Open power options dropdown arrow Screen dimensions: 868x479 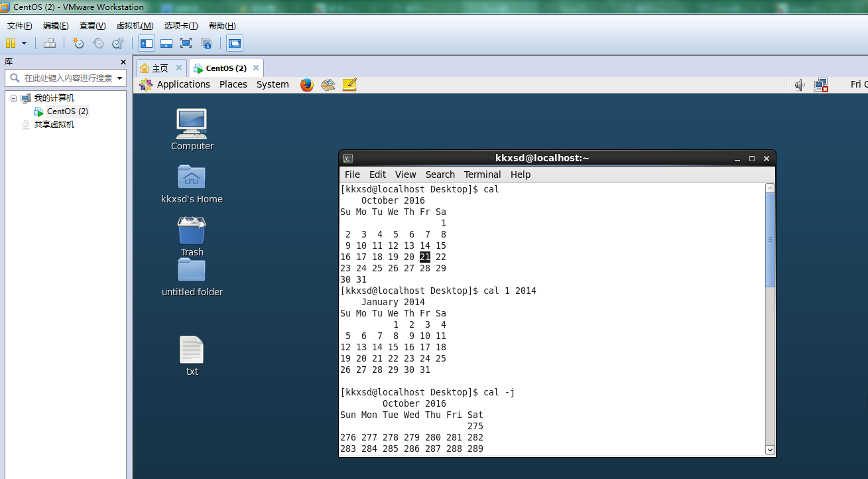[x=25, y=43]
